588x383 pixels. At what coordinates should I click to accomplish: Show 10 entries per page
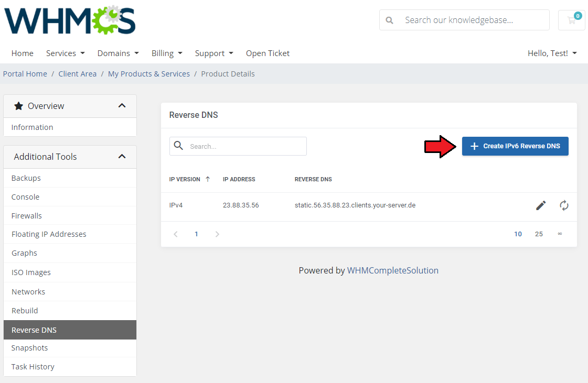[518, 234]
